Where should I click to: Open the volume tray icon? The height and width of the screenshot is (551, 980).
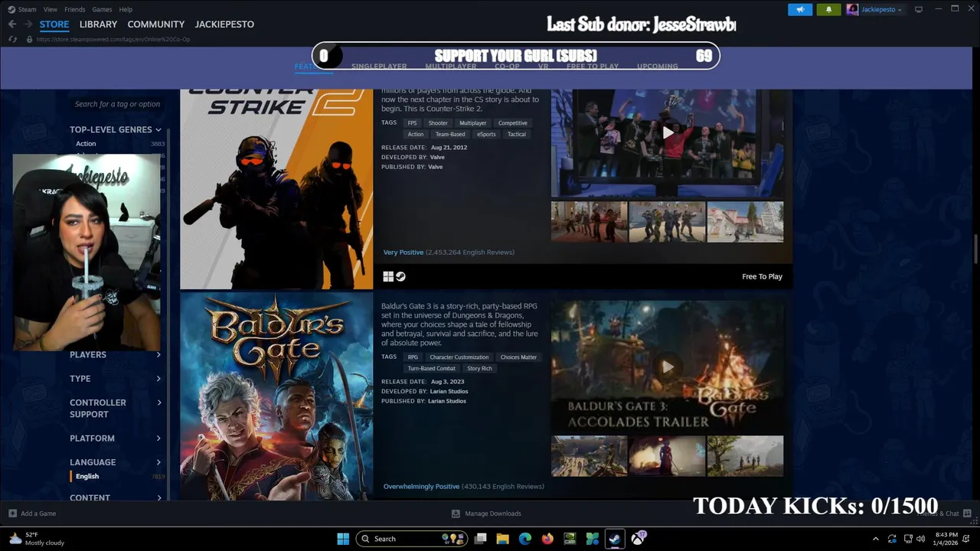pyautogui.click(x=921, y=539)
